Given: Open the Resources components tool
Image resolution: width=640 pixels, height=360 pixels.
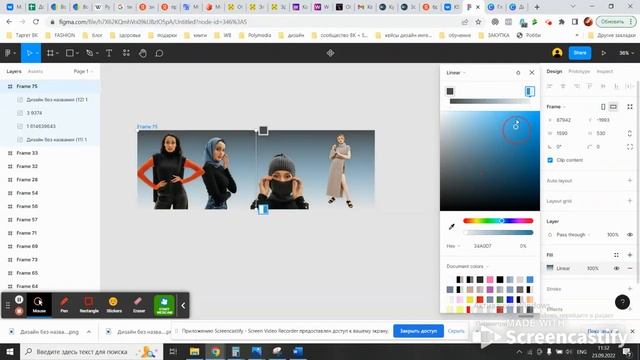Looking at the screenshot, I should [x=126, y=53].
